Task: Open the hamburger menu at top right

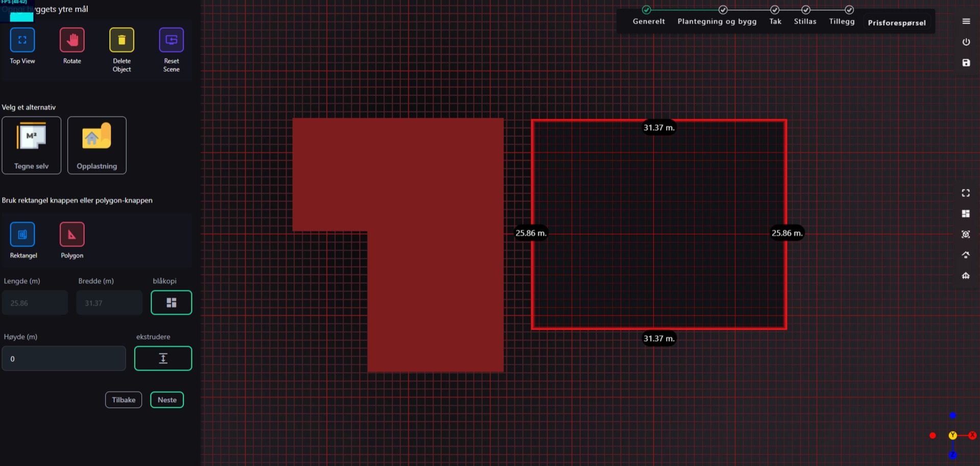Action: click(966, 21)
